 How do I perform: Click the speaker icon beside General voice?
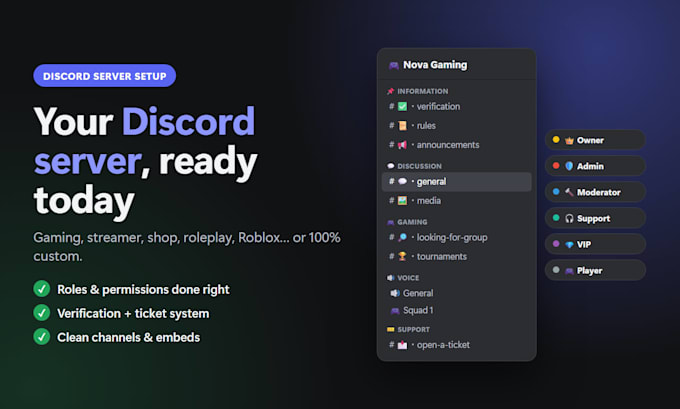click(x=395, y=293)
